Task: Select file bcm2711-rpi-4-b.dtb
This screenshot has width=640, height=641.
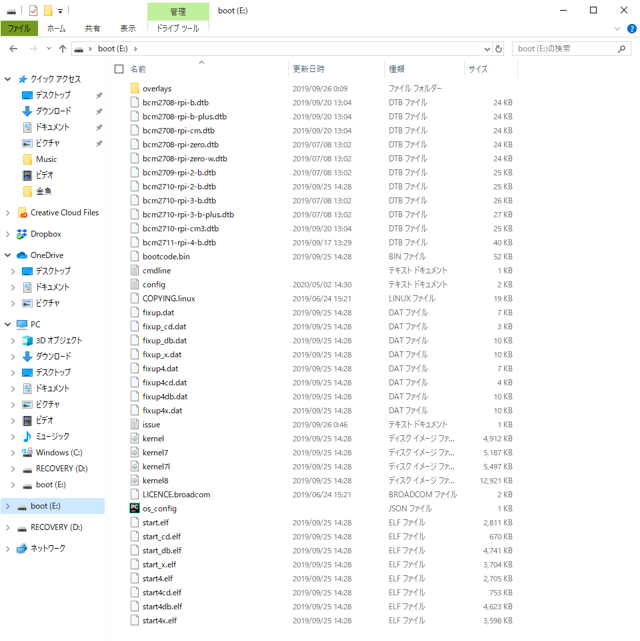Action: (179, 242)
